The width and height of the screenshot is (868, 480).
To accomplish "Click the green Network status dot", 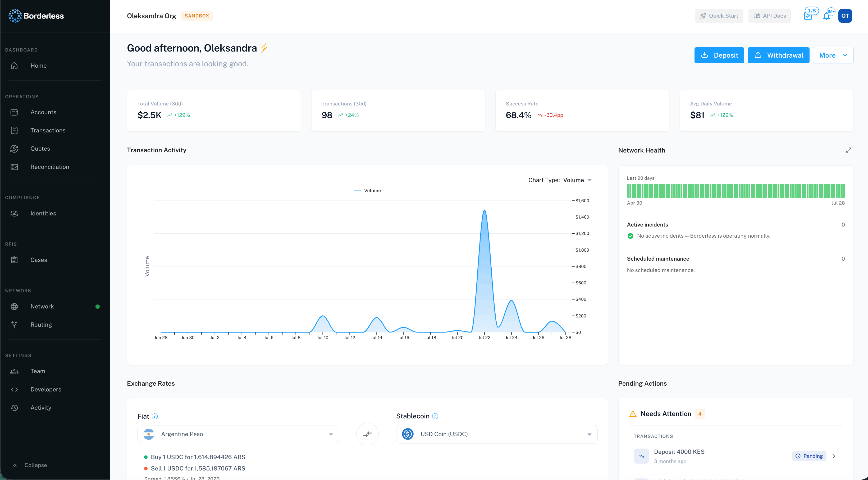I will click(x=97, y=306).
